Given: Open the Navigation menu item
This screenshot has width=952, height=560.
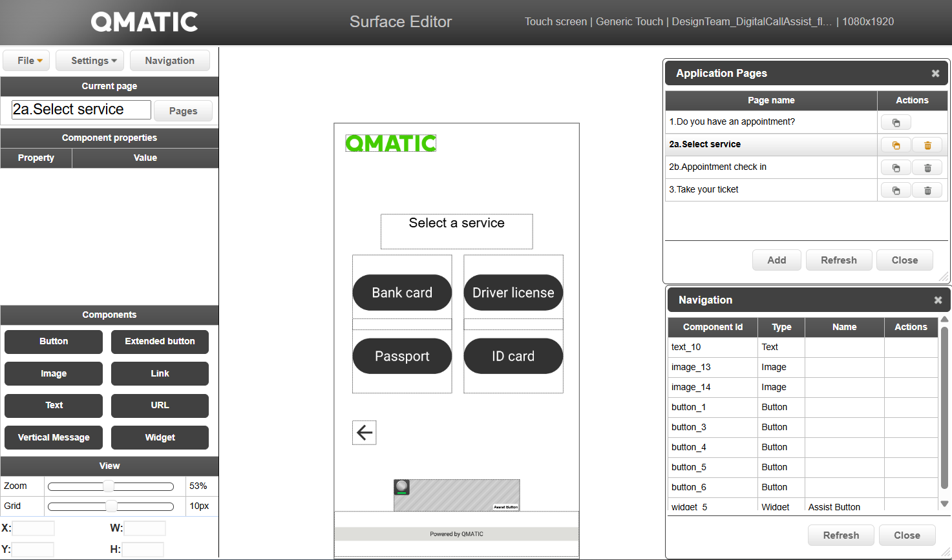Looking at the screenshot, I should tap(169, 61).
